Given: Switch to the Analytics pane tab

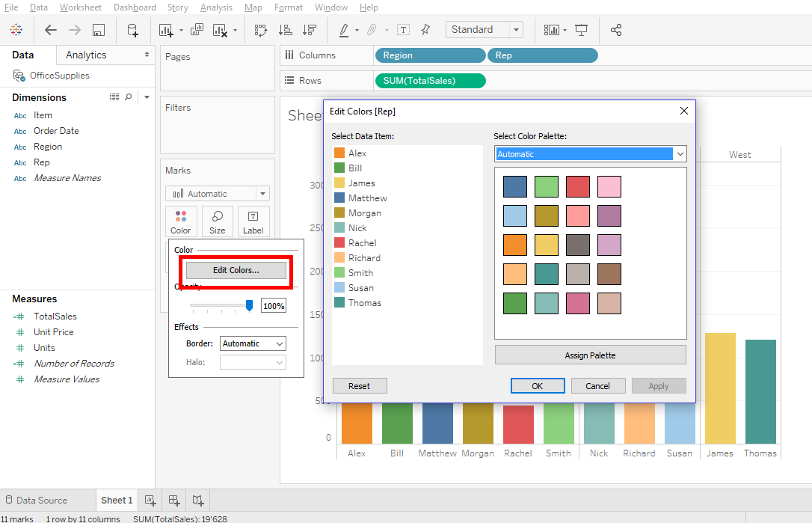Looking at the screenshot, I should (x=86, y=55).
